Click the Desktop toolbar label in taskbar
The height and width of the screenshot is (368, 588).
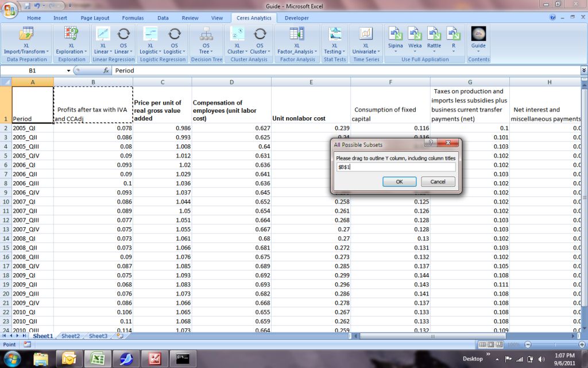click(x=473, y=359)
